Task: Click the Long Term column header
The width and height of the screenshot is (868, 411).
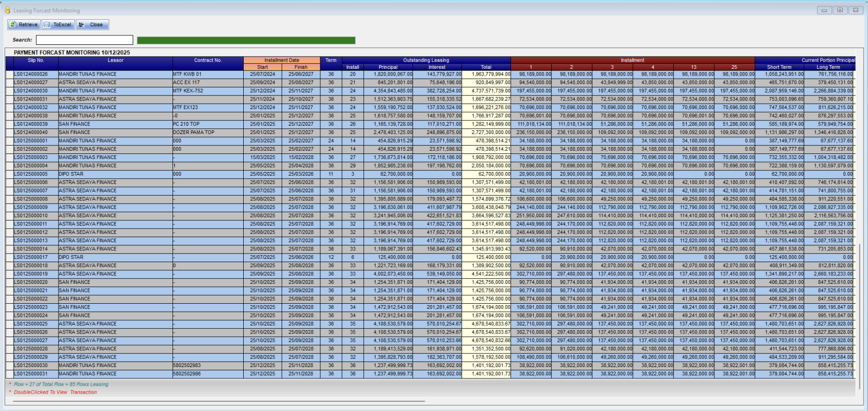Action: point(828,67)
